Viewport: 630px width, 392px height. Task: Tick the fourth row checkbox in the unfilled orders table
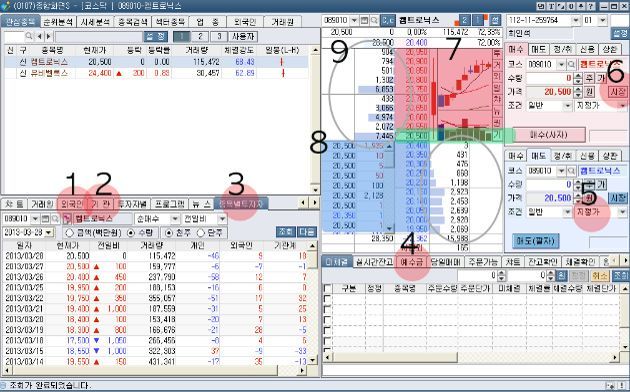tap(328, 331)
